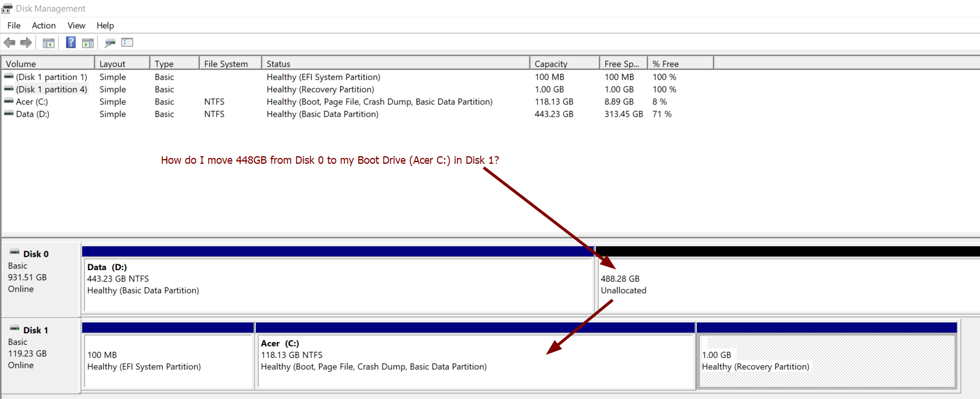This screenshot has height=399, width=980.
Task: Open the View menu
Action: pos(76,26)
